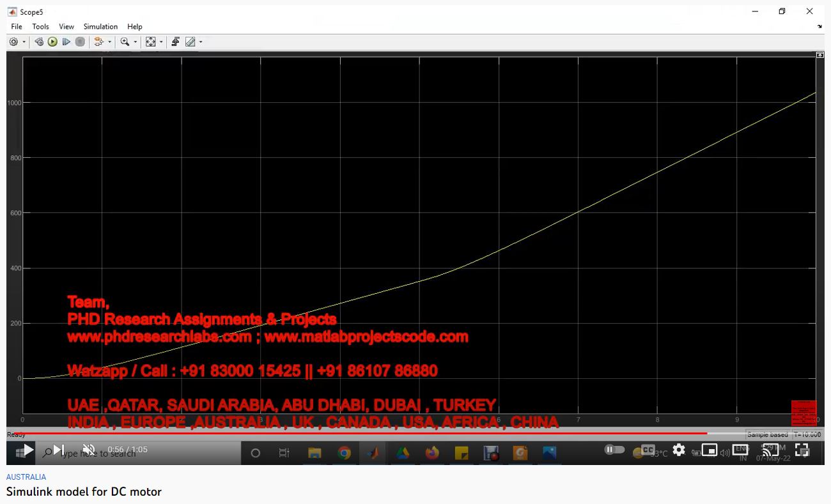Cast video with Play on TV icon
The width and height of the screenshot is (831, 504).
[771, 450]
